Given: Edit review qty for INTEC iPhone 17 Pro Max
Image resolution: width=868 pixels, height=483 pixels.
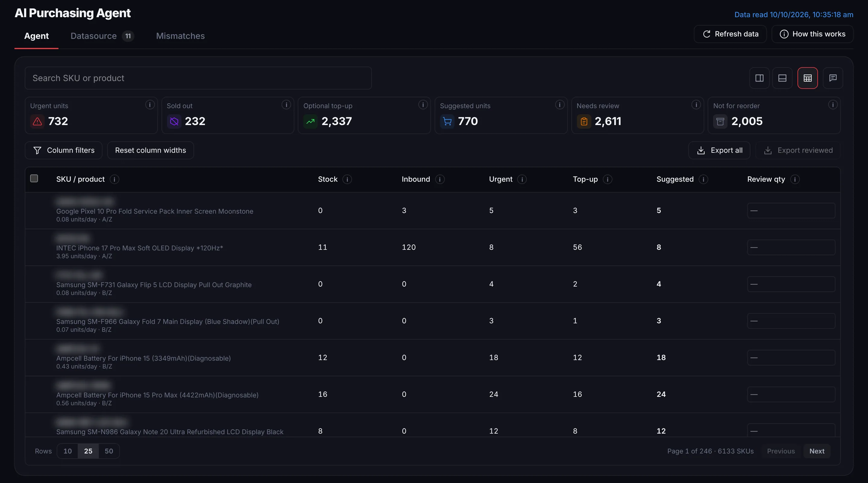Looking at the screenshot, I should coord(791,247).
